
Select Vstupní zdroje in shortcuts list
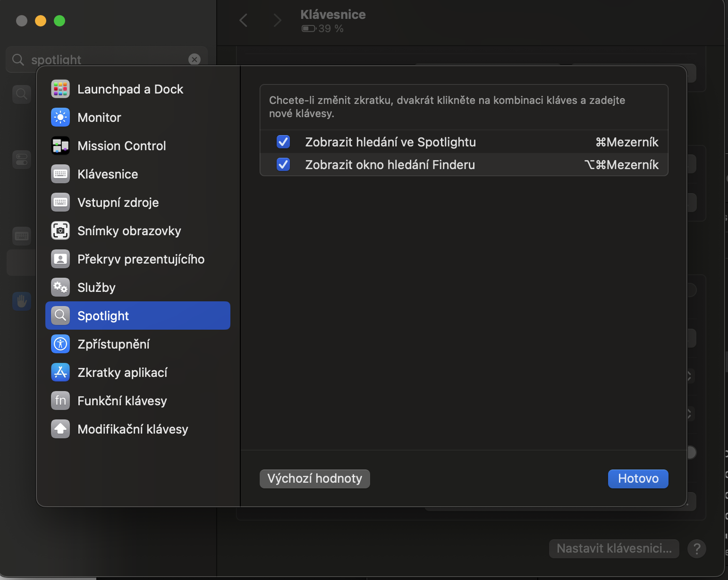click(138, 203)
